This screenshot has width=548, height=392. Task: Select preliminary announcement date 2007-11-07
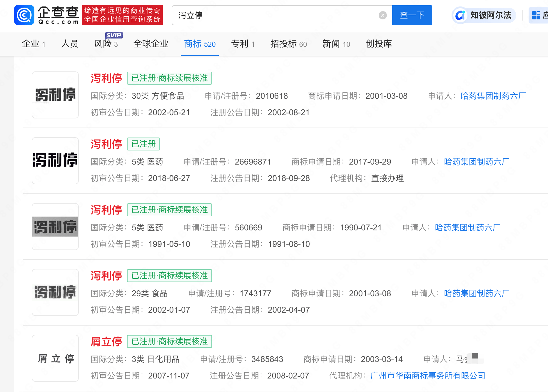[169, 376]
